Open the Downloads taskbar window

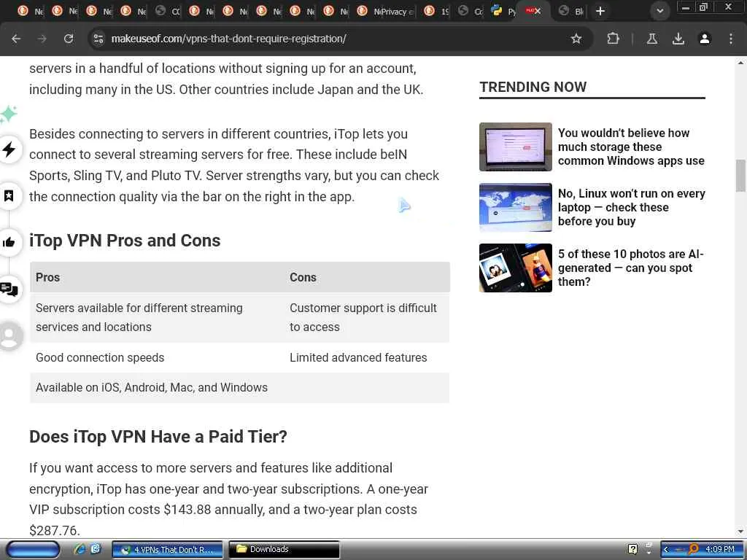click(285, 550)
